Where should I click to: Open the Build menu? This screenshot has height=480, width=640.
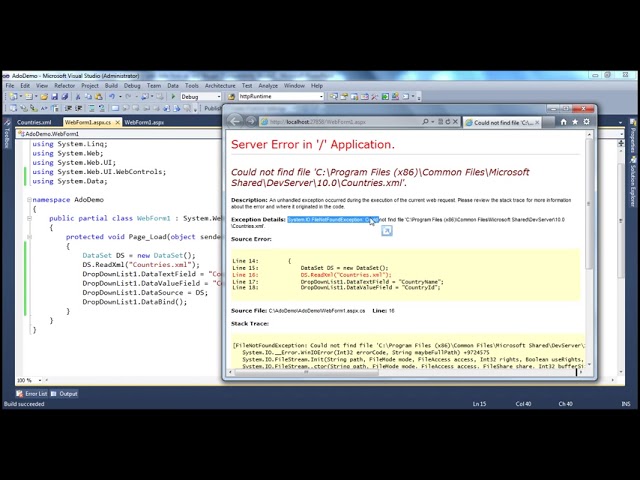coord(111,86)
